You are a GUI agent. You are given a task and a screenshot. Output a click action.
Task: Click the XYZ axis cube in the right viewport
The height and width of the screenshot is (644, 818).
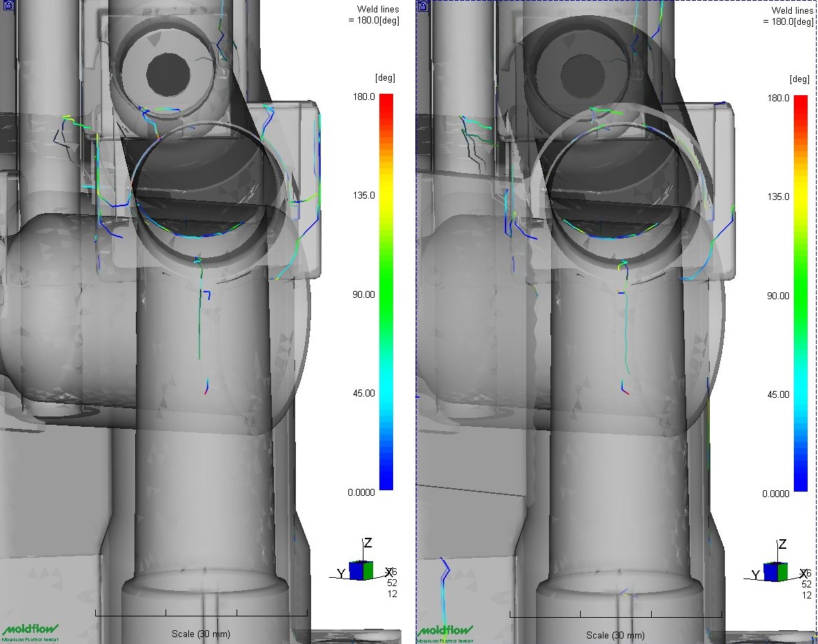pos(775,572)
